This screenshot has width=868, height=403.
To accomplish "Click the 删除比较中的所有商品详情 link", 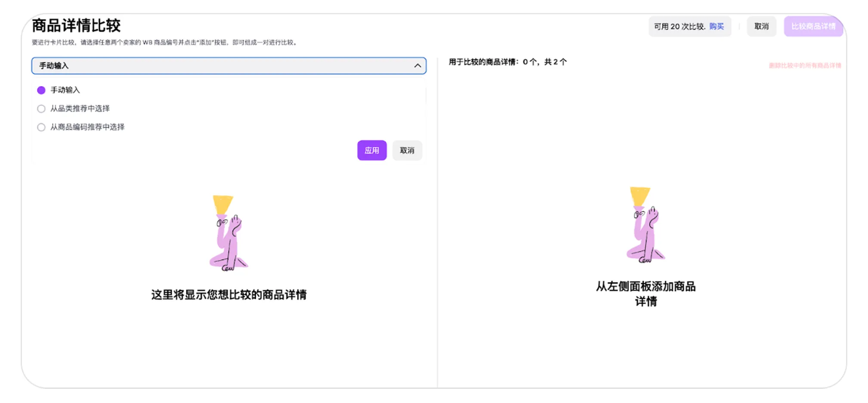I will pyautogui.click(x=805, y=65).
